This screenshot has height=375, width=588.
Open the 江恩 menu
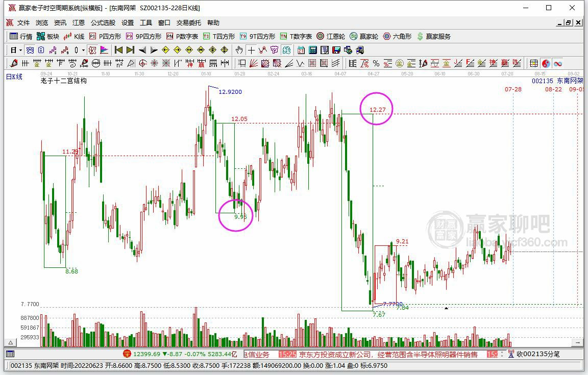tap(79, 23)
